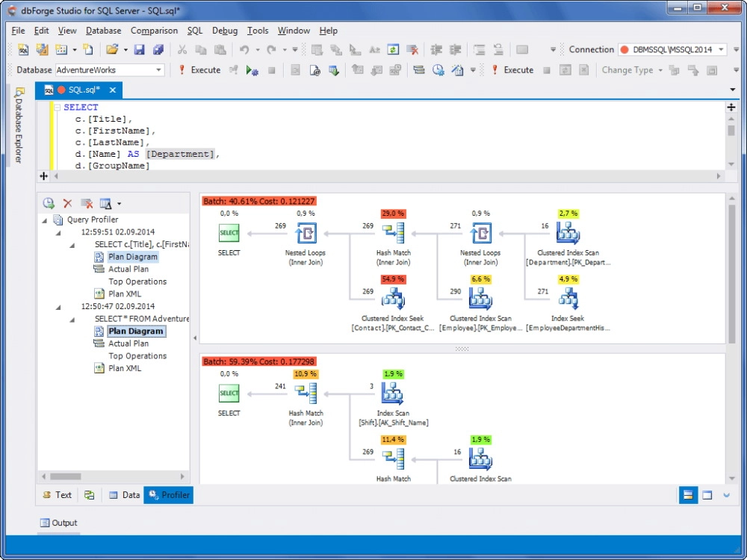Open the Comparison menu
Image resolution: width=747 pixels, height=560 pixels.
(154, 31)
